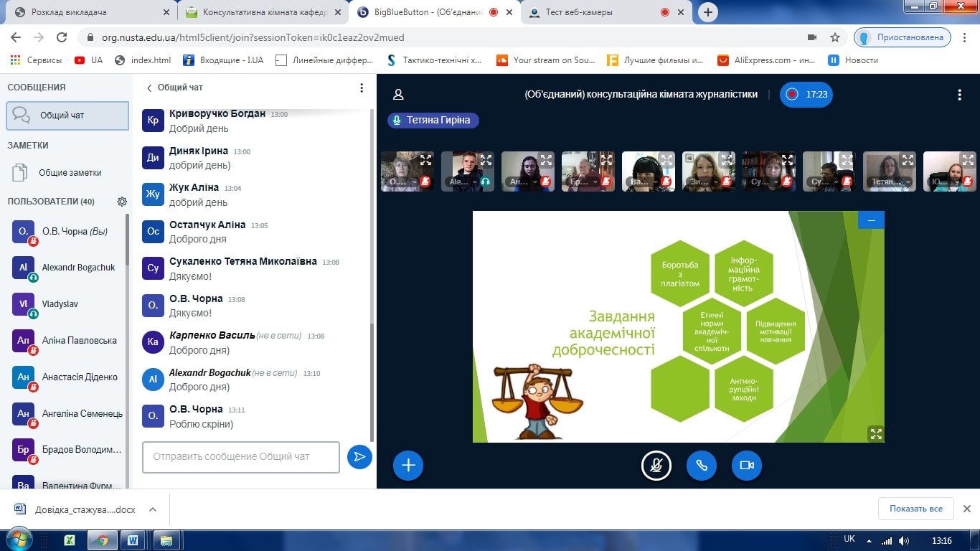The image size is (980, 551).
Task: Bookmark this page with star icon
Action: click(x=834, y=37)
